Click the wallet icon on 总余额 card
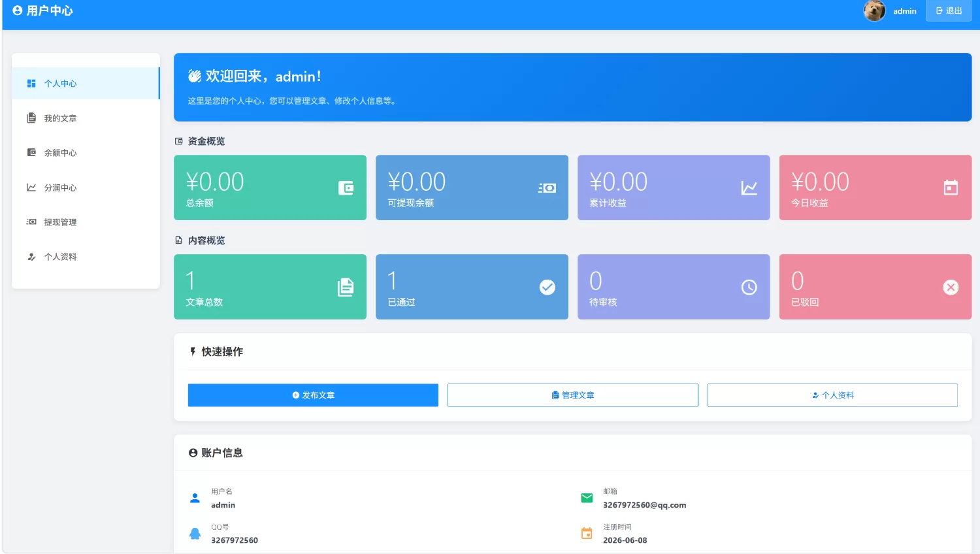 tap(346, 188)
